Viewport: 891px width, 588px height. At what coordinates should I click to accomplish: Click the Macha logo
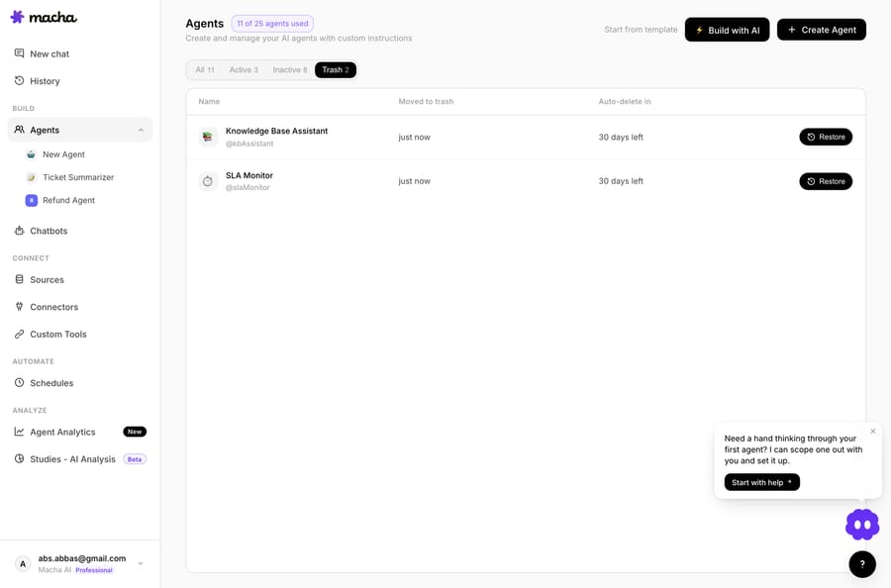pyautogui.click(x=44, y=17)
